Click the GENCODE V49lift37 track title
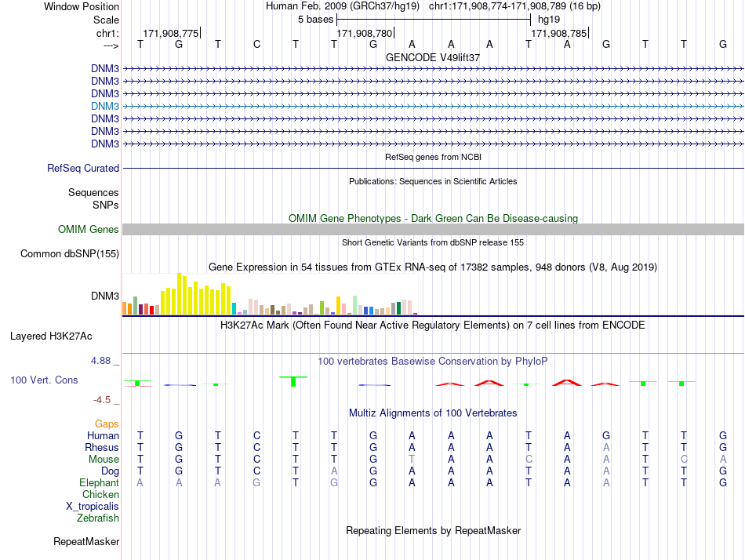Screen dimensions: 745x560 coord(433,57)
